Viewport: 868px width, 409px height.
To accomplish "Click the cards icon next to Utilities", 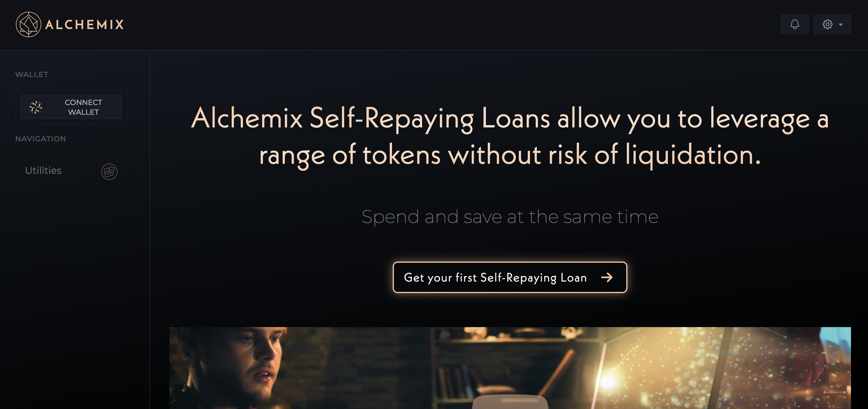I will click(x=109, y=172).
